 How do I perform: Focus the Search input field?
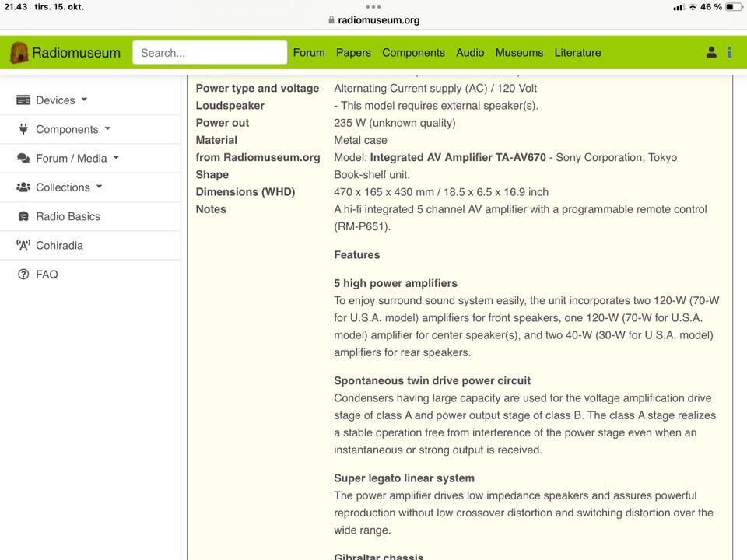[x=209, y=52]
